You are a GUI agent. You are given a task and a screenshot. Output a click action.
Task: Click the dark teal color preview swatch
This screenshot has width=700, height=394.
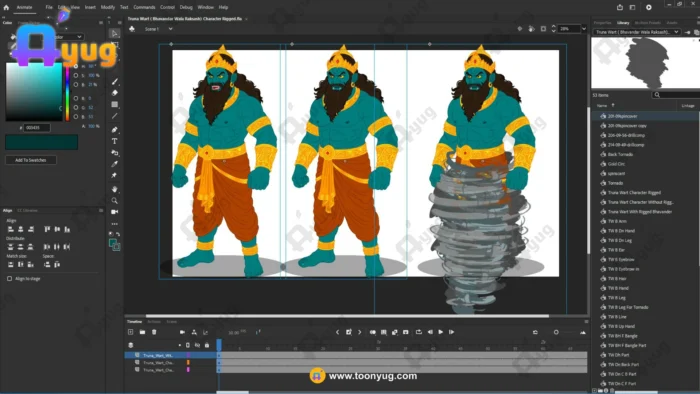(x=42, y=142)
